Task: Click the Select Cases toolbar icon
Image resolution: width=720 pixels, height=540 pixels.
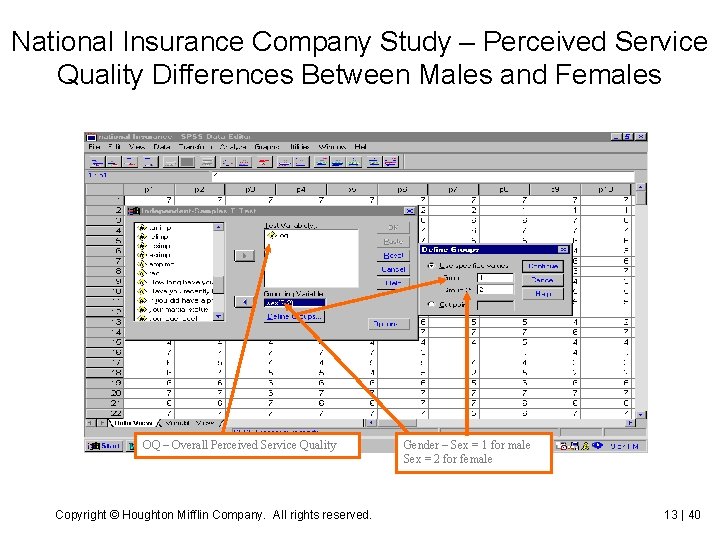Action: (x=354, y=162)
